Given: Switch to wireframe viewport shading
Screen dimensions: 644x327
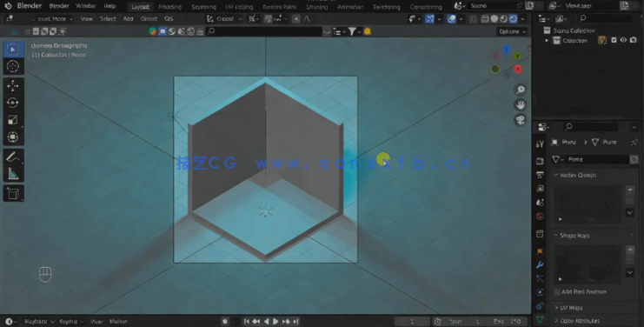Looking at the screenshot, I should pyautogui.click(x=485, y=19).
